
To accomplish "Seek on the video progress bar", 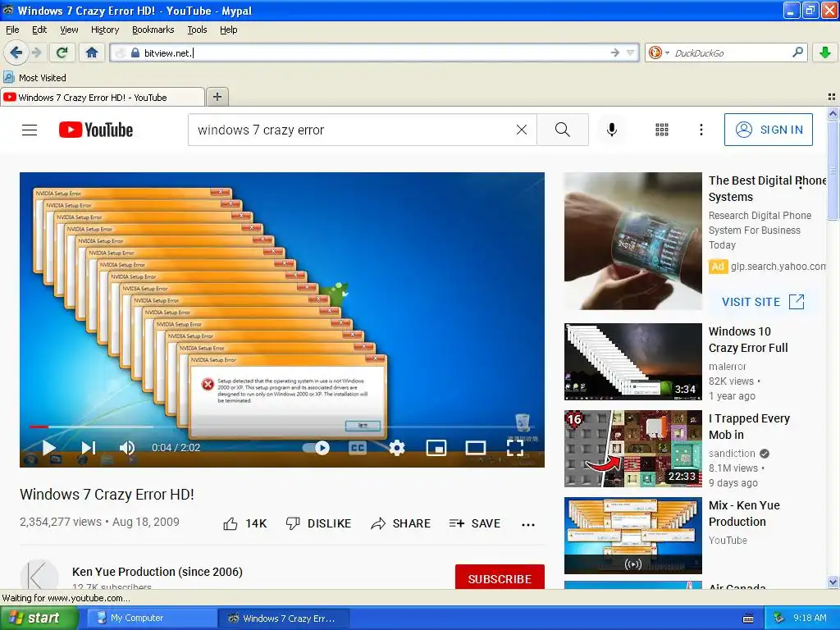I will click(282, 427).
